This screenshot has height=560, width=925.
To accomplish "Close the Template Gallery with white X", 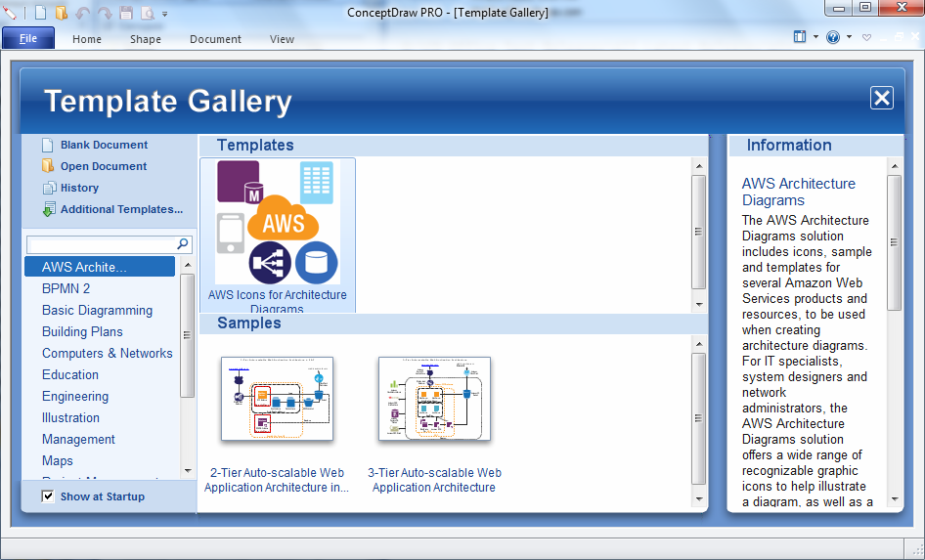I will 881,98.
